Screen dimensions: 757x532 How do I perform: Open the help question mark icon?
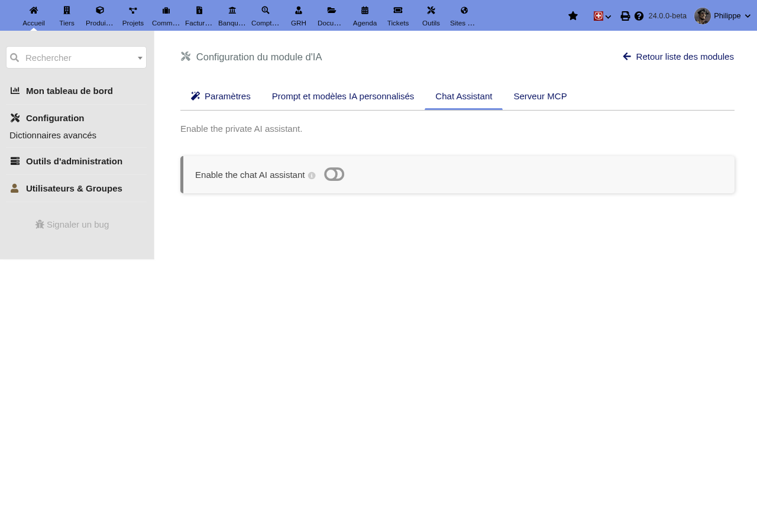639,16
